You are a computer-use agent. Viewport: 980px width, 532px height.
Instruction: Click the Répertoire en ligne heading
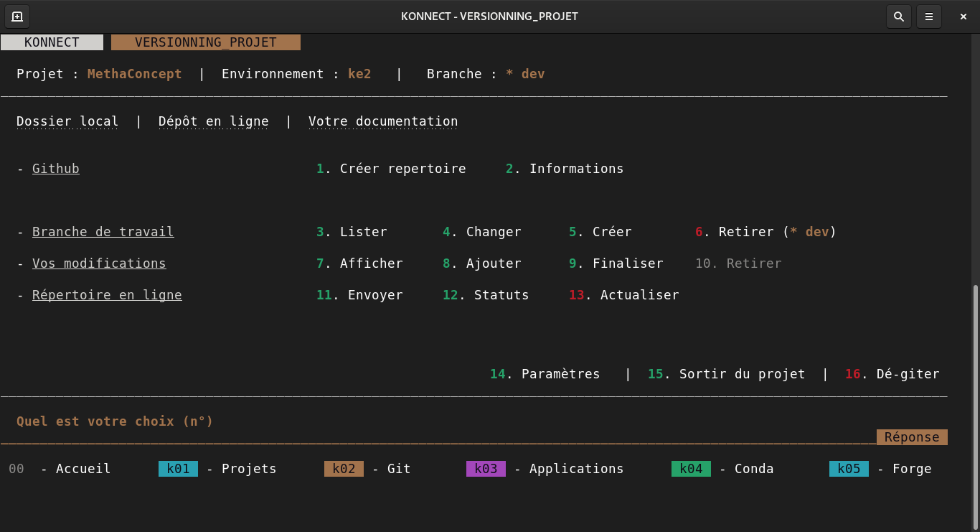107,295
